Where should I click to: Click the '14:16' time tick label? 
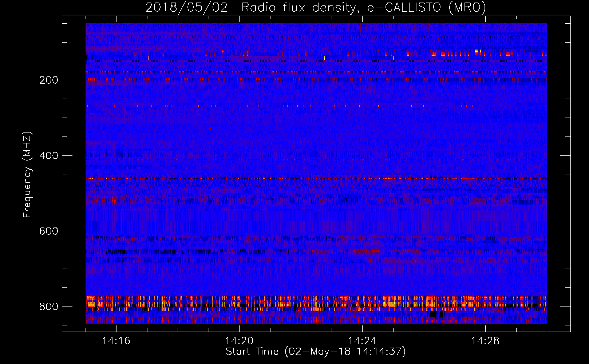[x=116, y=341]
